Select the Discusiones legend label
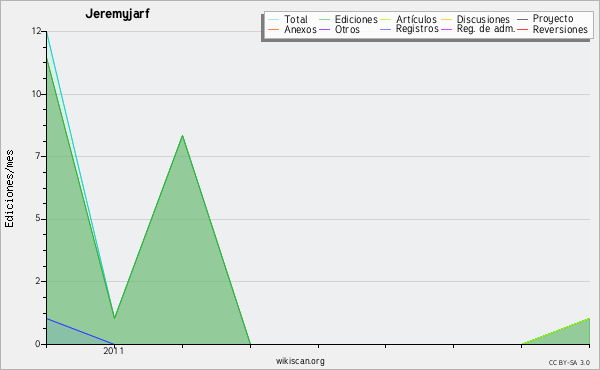This screenshot has height=370, width=600. click(483, 19)
